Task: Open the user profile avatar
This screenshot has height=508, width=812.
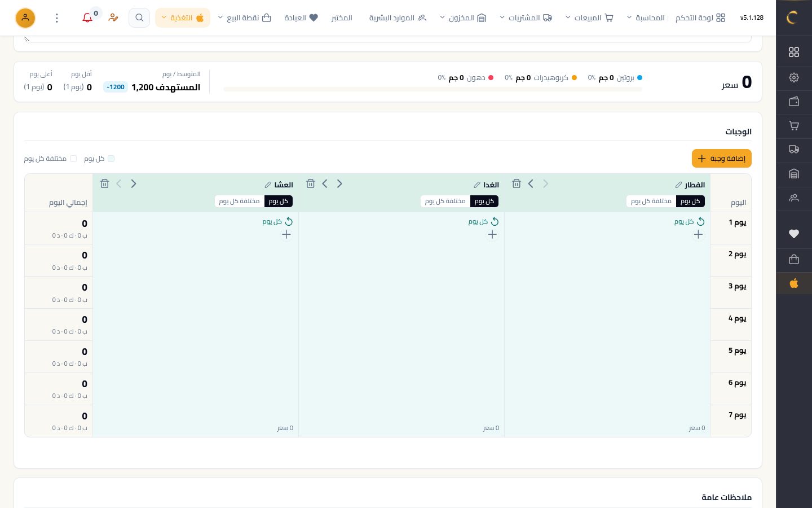Action: [x=25, y=18]
